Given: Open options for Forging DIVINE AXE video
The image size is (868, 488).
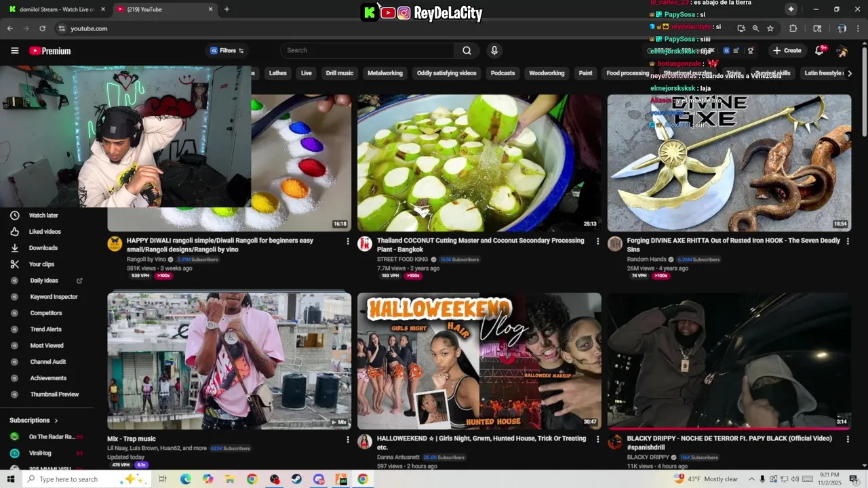Looking at the screenshot, I should coord(848,241).
